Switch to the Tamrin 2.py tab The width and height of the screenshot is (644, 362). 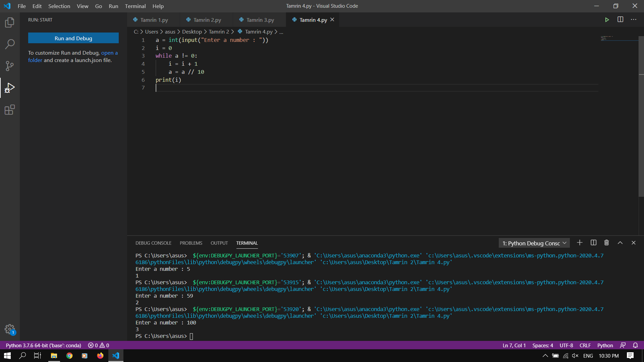pos(207,20)
